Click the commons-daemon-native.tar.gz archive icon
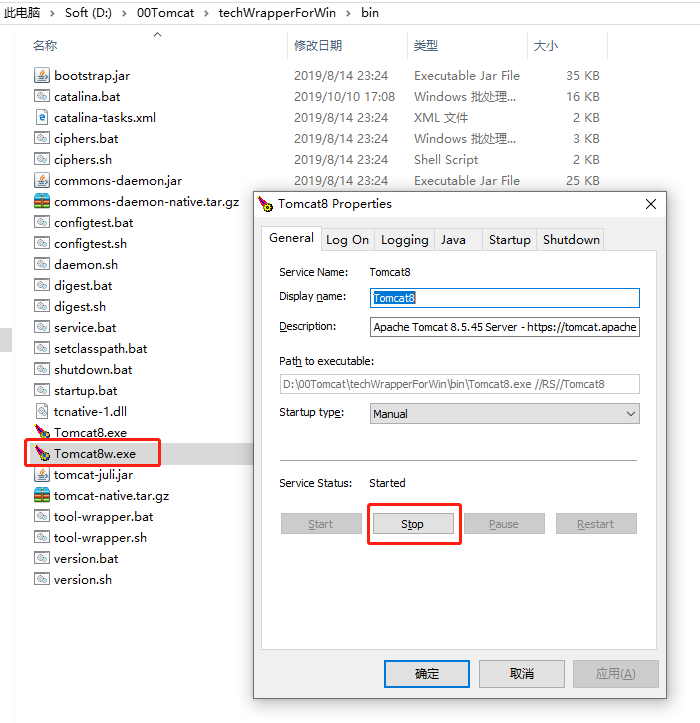 42,201
